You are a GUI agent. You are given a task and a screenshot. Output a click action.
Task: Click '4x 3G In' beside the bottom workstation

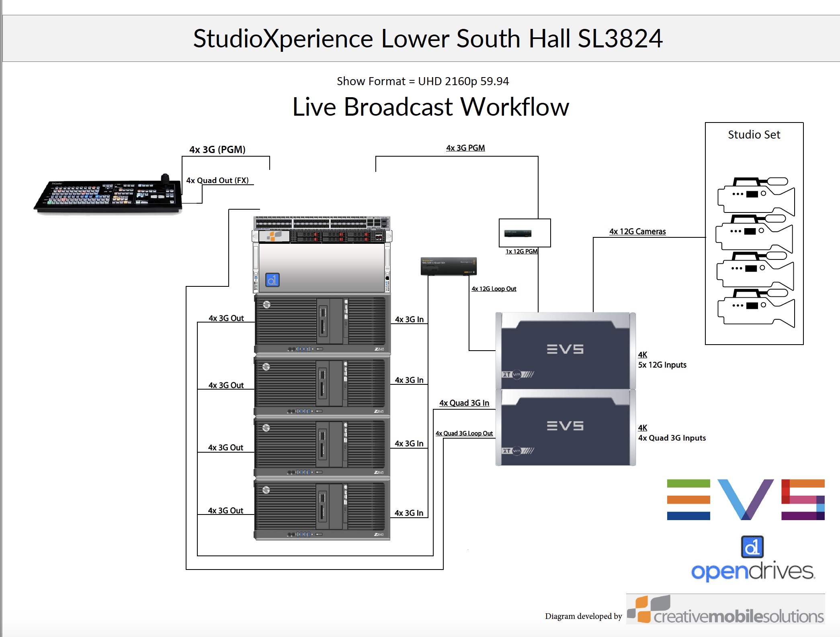[409, 513]
